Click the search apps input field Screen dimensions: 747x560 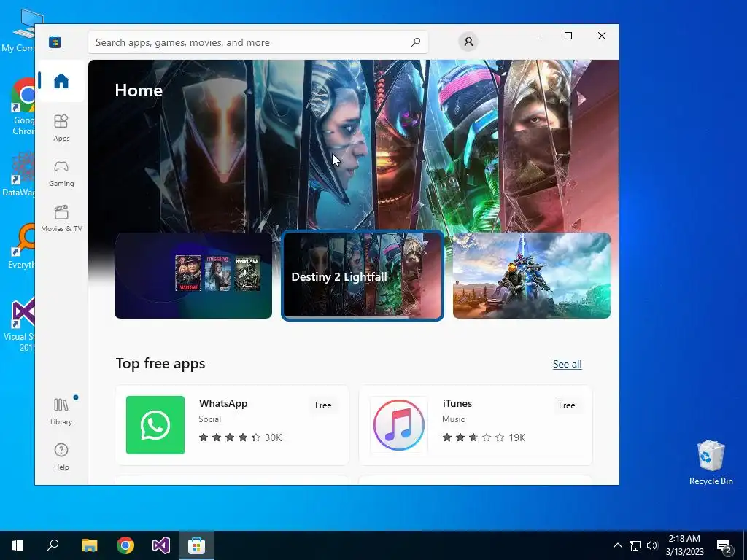[258, 42]
